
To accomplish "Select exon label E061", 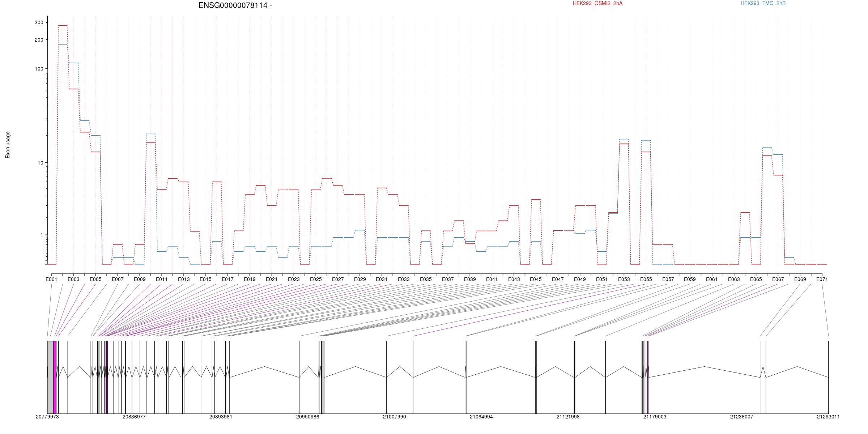I will pyautogui.click(x=712, y=279).
